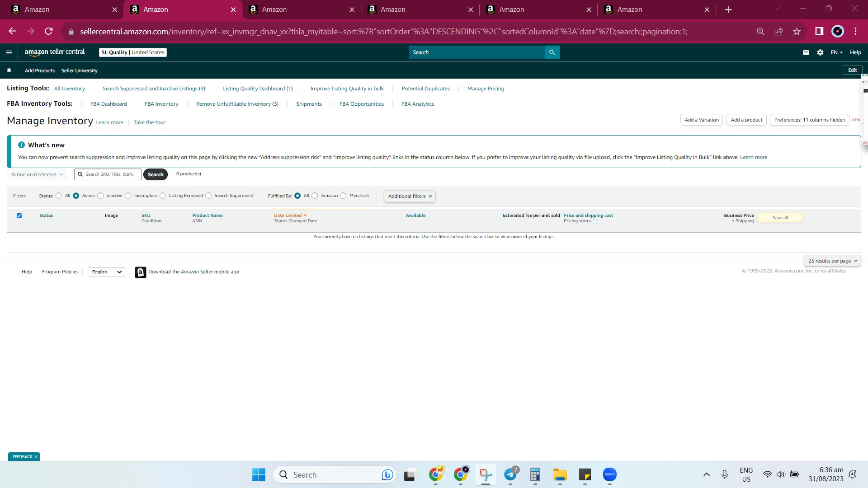
Task: Open the settings gear icon
Action: click(x=820, y=52)
